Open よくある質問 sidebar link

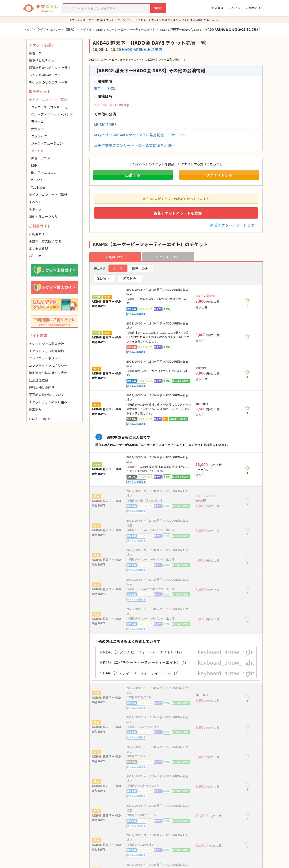coord(38,249)
